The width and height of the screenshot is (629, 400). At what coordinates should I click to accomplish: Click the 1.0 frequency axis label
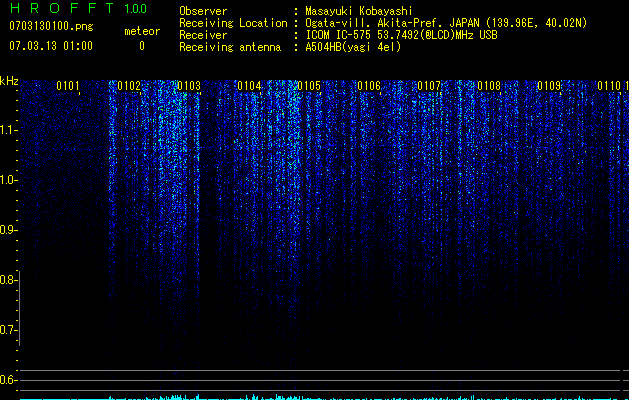[x=8, y=180]
